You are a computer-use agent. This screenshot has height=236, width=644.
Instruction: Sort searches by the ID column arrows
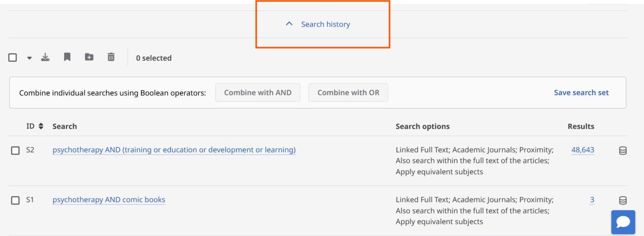tap(41, 126)
